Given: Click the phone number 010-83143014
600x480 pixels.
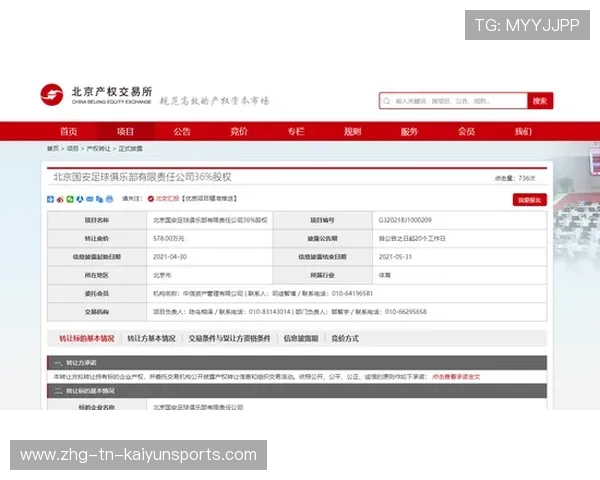Looking at the screenshot, I should coord(270,312).
